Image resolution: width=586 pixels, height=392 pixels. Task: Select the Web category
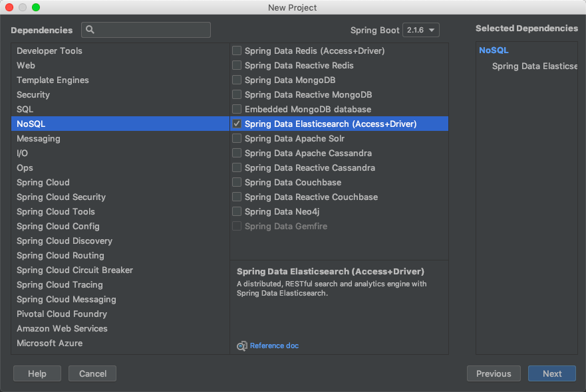click(120, 65)
